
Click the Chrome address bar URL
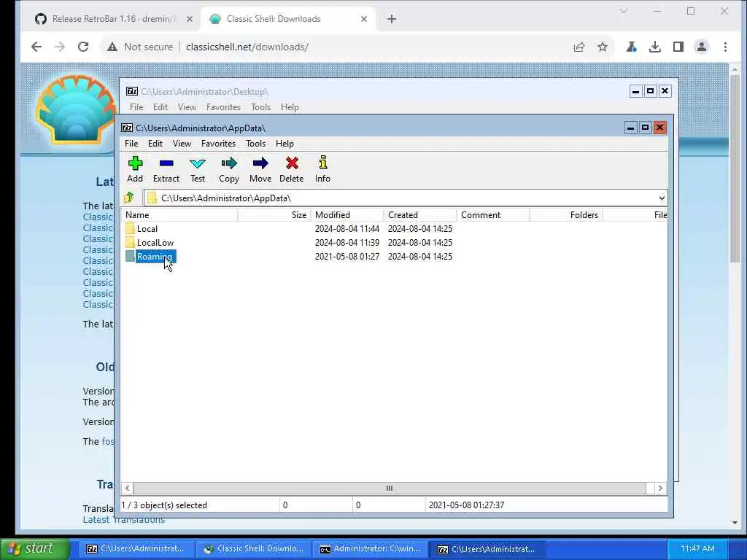[247, 47]
